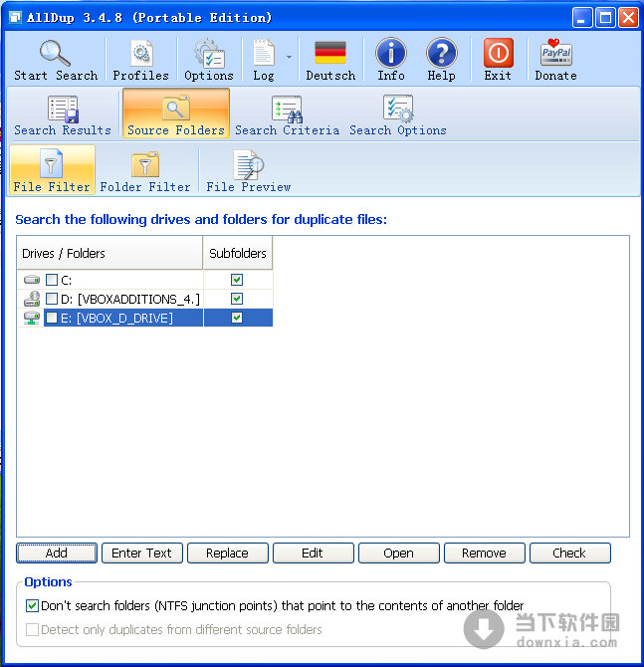The height and width of the screenshot is (667, 644).
Task: Toggle Subfolders checkbox for E: drive
Action: click(237, 318)
